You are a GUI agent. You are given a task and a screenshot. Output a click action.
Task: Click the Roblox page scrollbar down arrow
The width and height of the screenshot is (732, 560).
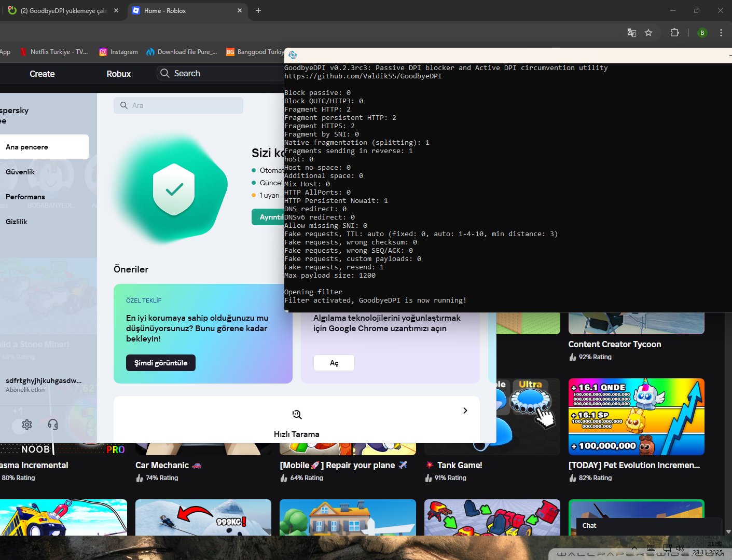[x=728, y=531]
